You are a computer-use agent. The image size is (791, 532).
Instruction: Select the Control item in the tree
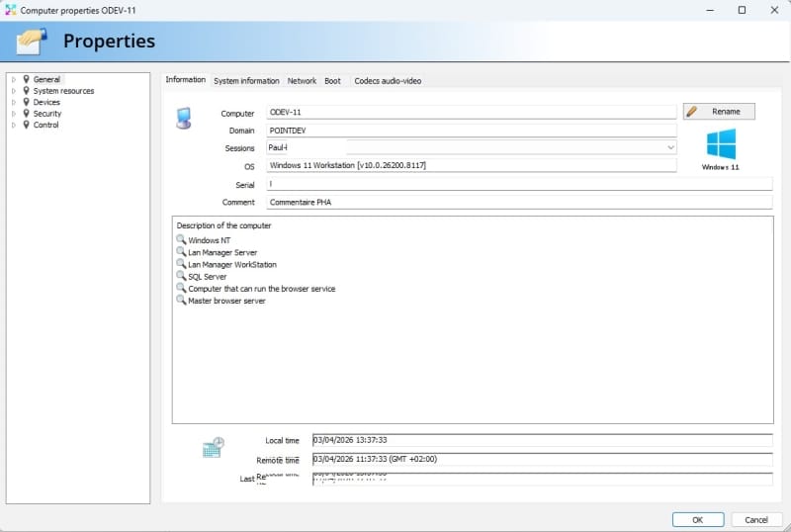click(46, 126)
